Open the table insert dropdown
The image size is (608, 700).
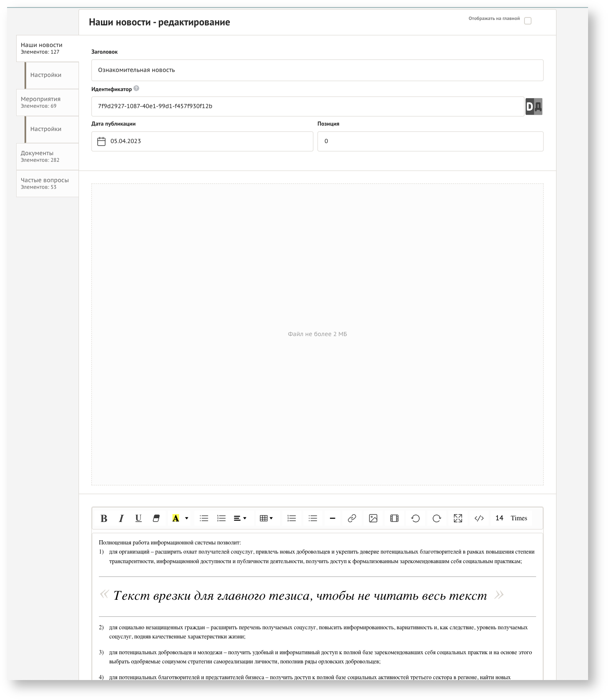[x=266, y=518]
